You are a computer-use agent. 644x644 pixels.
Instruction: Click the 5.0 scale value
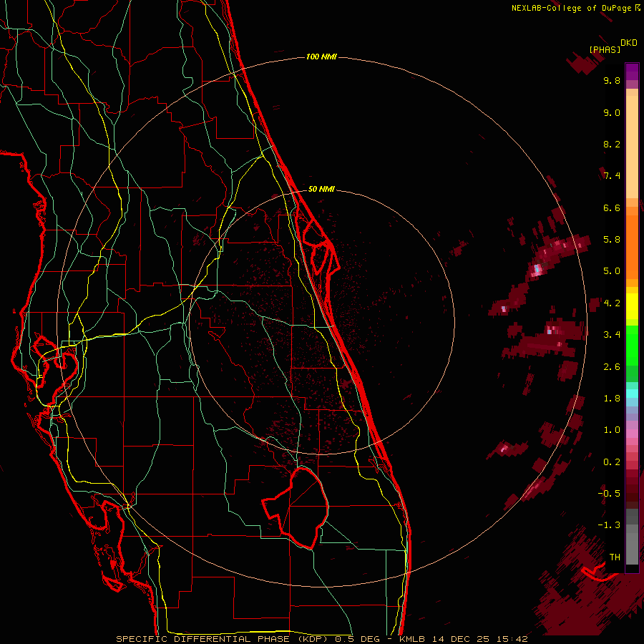click(612, 271)
